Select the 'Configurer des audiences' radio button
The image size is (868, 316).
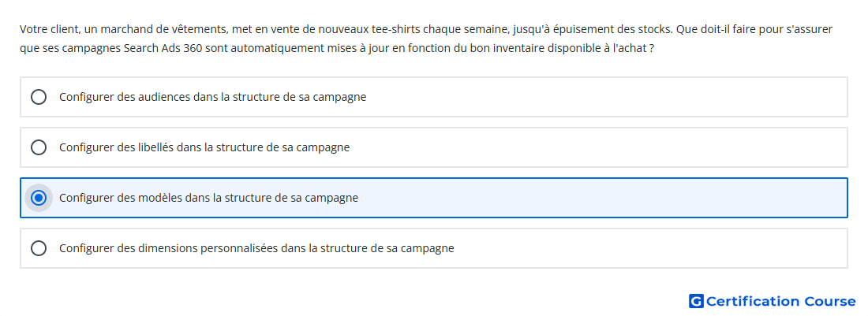click(x=38, y=97)
